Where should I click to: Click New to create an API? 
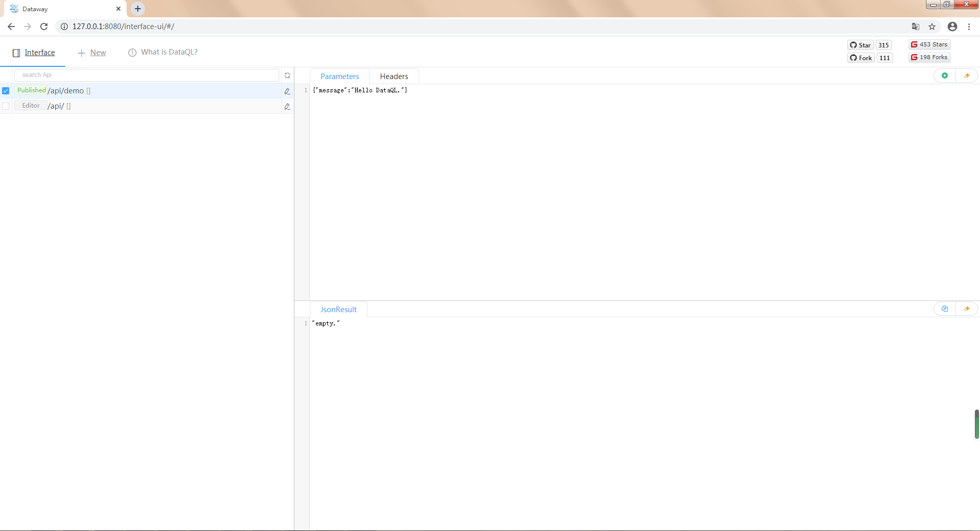pos(92,53)
